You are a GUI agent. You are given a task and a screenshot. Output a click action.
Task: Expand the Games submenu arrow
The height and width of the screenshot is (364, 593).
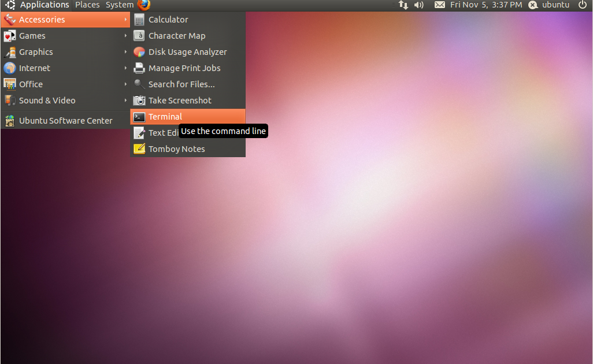(x=125, y=36)
